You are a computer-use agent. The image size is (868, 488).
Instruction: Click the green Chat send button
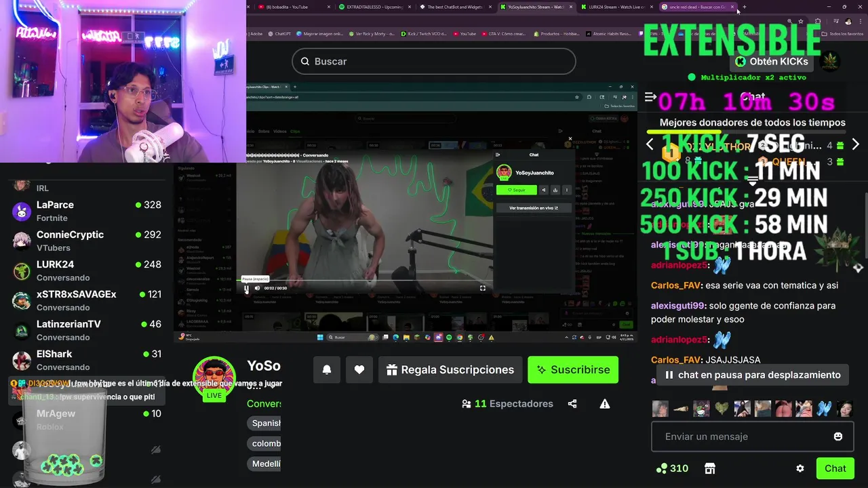click(835, 468)
